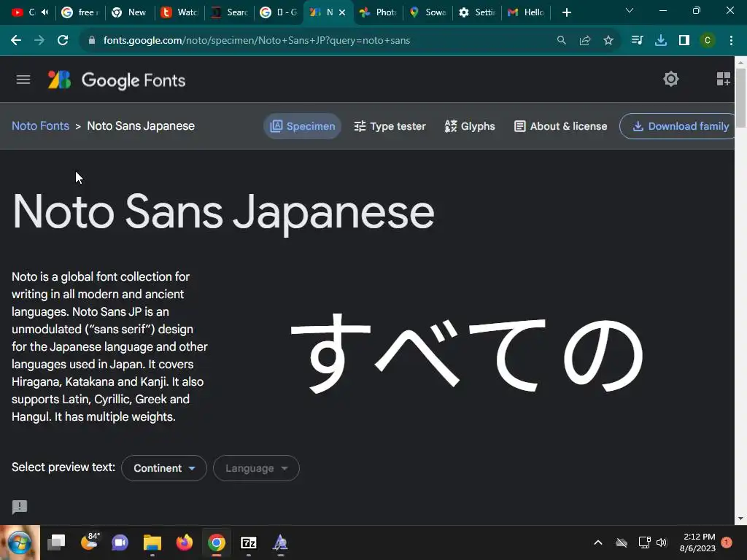Go back with the browser back arrow
Viewport: 747px width, 560px height.
(x=16, y=41)
